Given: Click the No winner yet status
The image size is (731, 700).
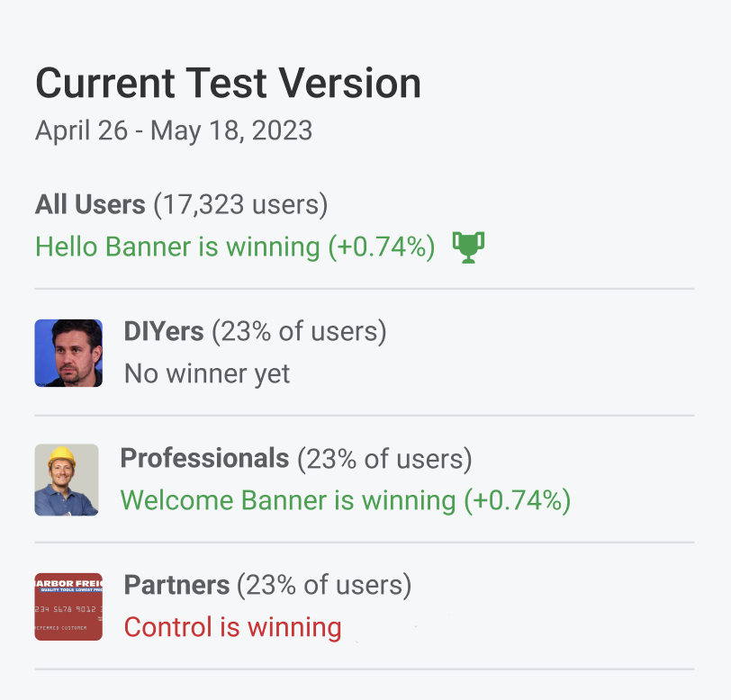Looking at the screenshot, I should pos(207,373).
